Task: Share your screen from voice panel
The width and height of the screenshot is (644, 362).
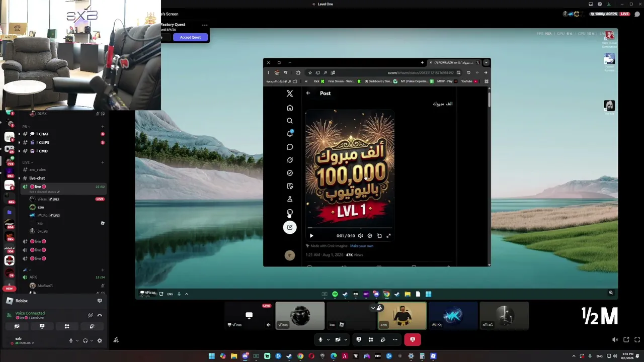Action: coord(42,326)
